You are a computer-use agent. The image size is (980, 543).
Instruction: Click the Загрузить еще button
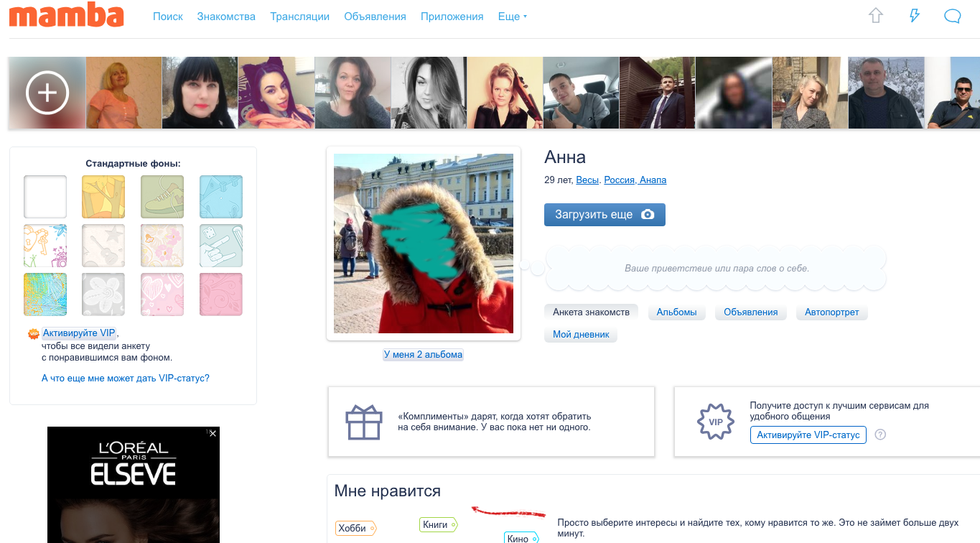605,215
